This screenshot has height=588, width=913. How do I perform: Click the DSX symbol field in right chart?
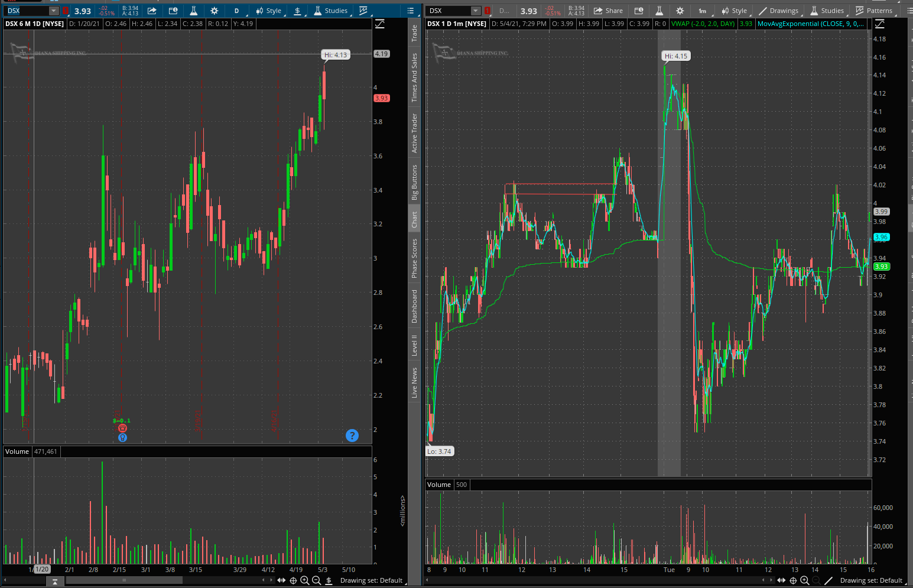pos(449,11)
